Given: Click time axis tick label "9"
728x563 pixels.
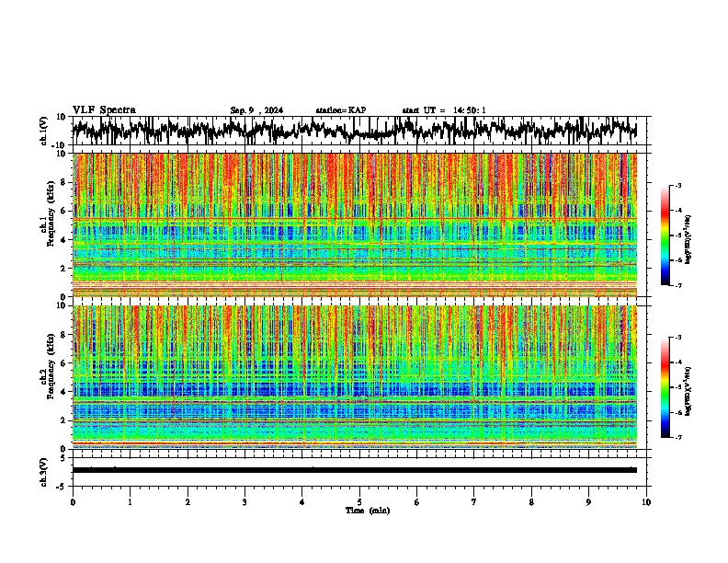Looking at the screenshot, I should click(x=588, y=502).
